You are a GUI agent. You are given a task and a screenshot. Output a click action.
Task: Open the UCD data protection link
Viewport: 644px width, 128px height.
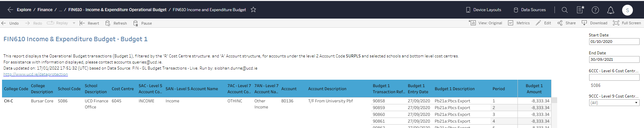36,74
